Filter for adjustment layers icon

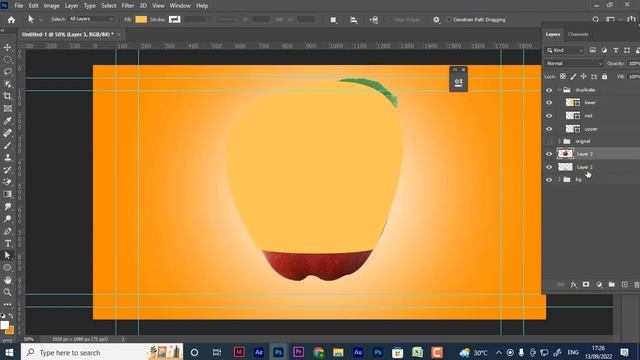(604, 50)
